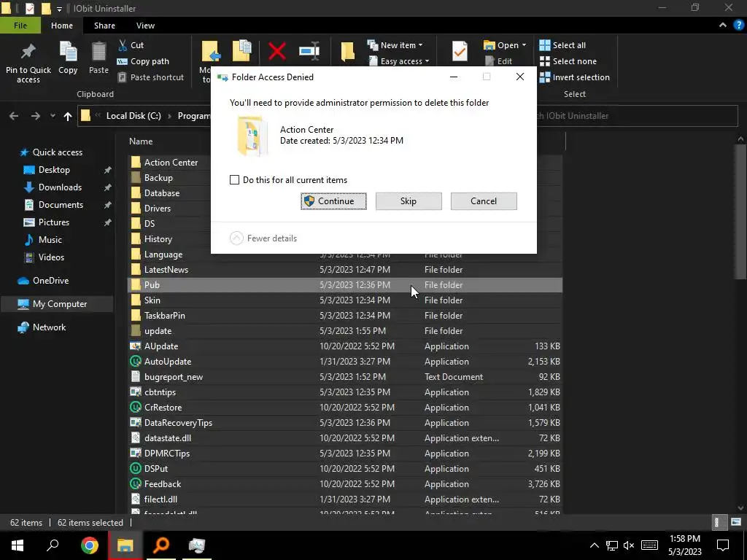
Task: Click Continue in Folder Access Denied
Action: point(333,201)
